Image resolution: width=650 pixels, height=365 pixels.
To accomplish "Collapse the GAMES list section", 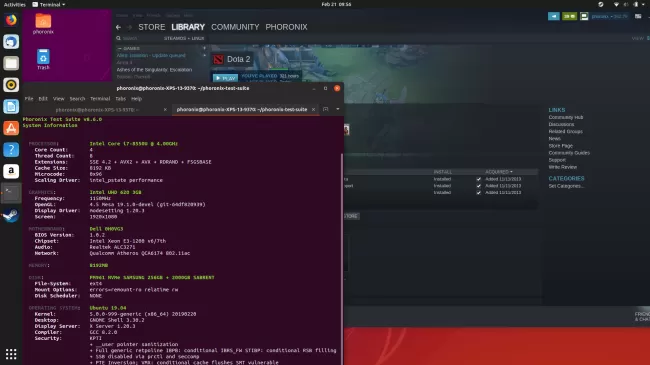I will tap(119, 48).
